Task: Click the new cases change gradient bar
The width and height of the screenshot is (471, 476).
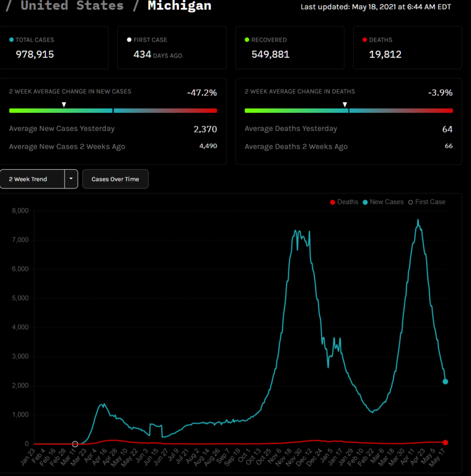Action: tap(113, 111)
